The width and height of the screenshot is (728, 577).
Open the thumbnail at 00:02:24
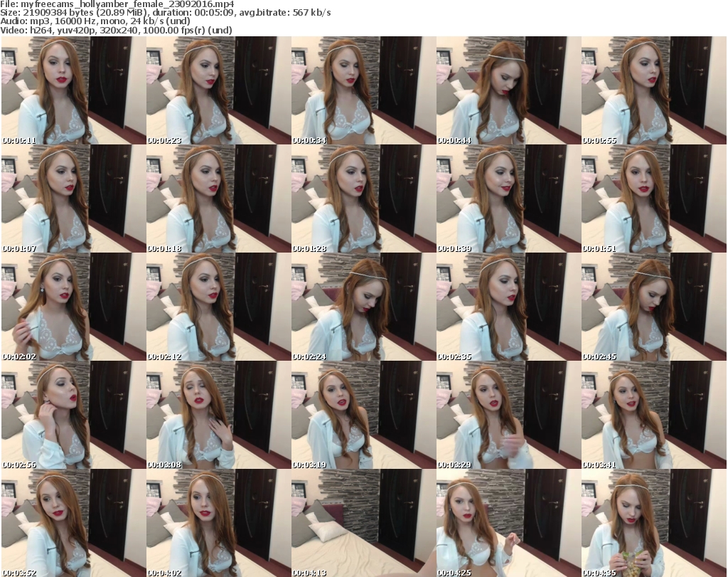point(363,307)
